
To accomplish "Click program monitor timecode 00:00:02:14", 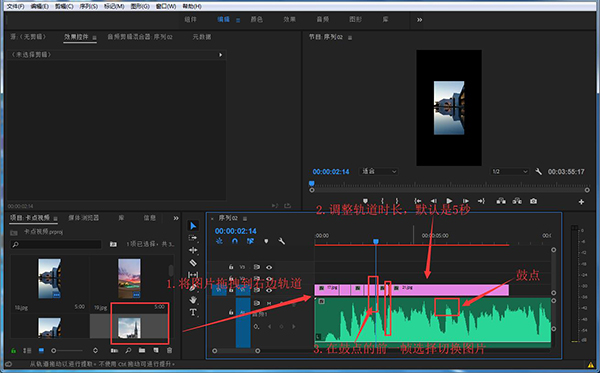I will [331, 171].
